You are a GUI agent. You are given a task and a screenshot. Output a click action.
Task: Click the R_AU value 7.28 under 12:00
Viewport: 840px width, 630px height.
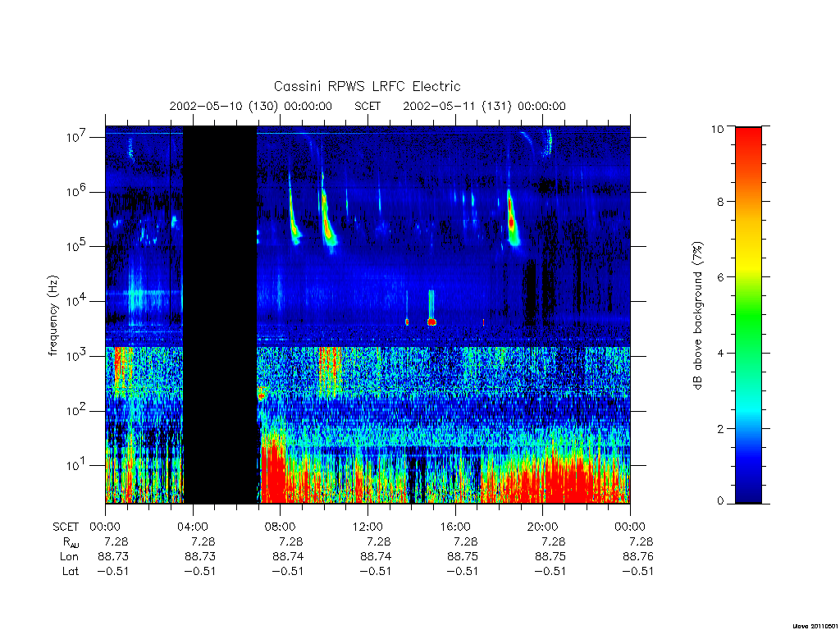[x=379, y=541]
